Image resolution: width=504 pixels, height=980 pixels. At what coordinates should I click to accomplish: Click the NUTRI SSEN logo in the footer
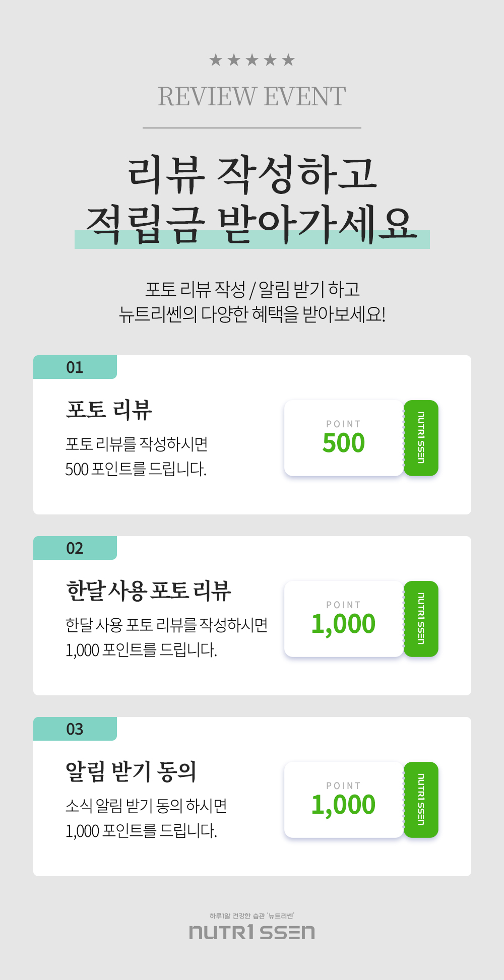pyautogui.click(x=252, y=932)
